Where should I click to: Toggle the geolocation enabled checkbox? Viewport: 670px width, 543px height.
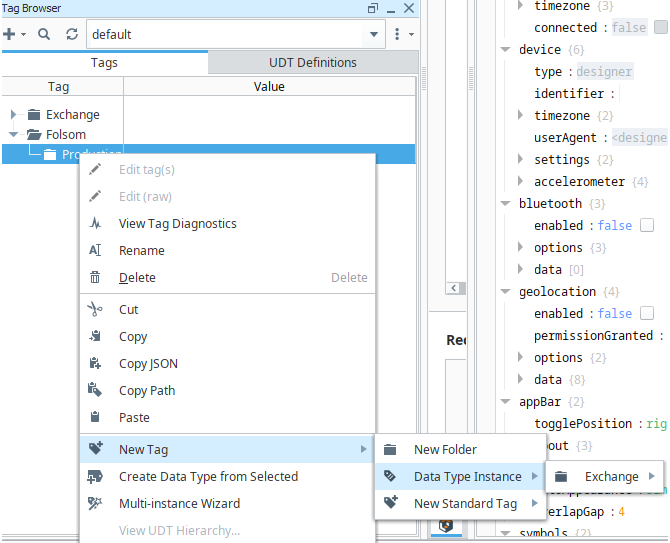pos(647,314)
